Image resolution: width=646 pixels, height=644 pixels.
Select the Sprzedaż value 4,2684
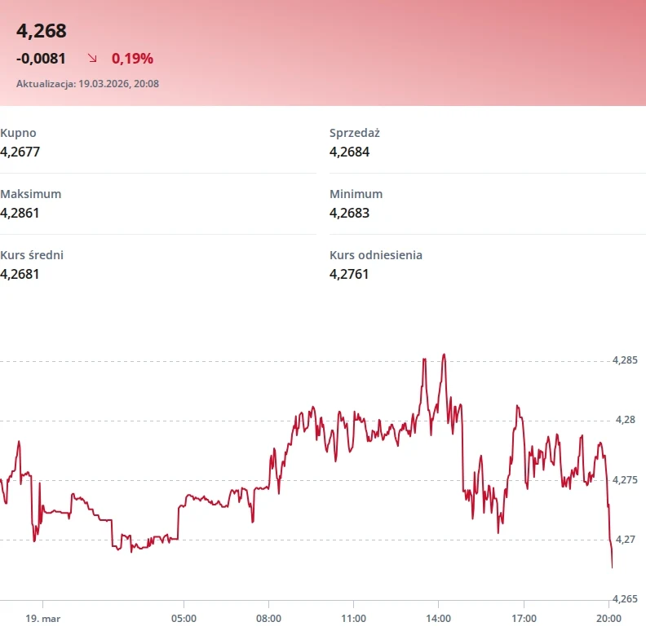pyautogui.click(x=350, y=152)
